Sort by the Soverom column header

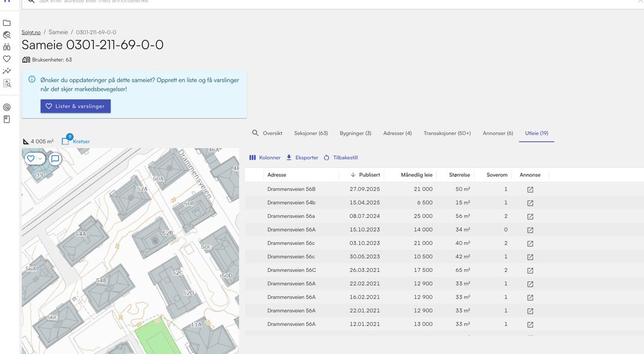pos(497,175)
